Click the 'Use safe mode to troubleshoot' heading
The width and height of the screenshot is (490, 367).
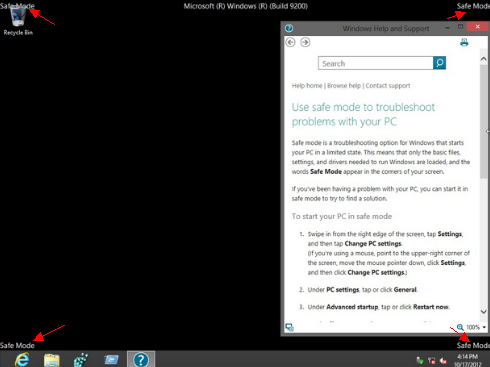click(x=363, y=114)
